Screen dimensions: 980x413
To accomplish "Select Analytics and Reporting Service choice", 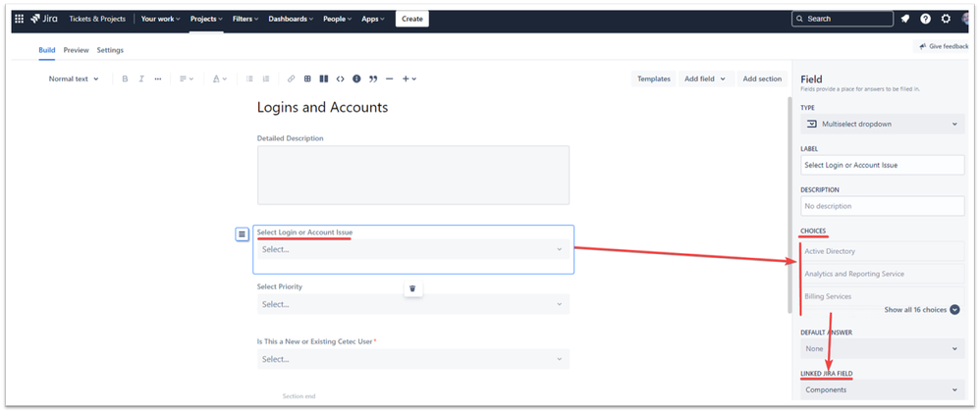I will click(x=883, y=274).
